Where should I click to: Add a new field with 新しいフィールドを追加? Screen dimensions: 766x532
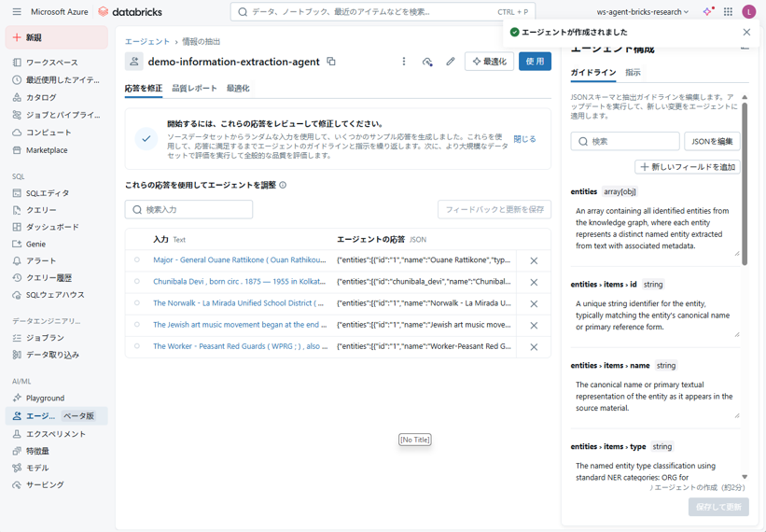688,167
